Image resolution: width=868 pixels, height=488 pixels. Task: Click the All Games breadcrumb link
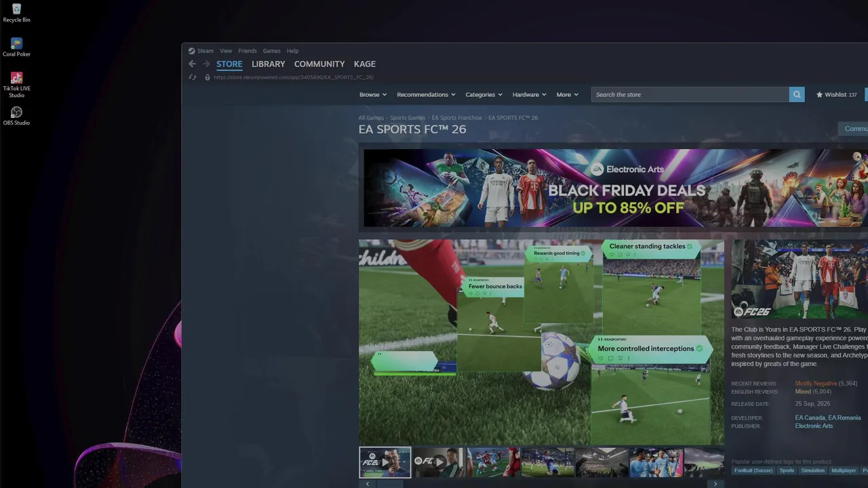pyautogui.click(x=371, y=118)
